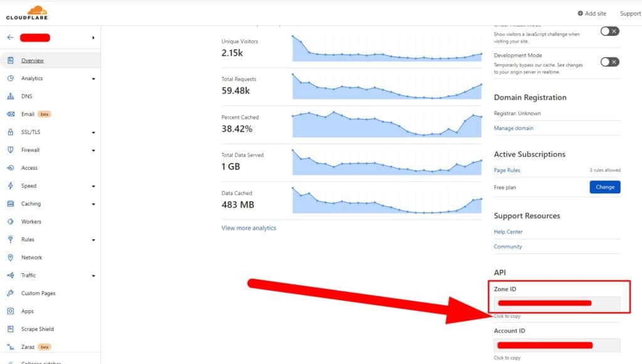The width and height of the screenshot is (642, 364).
Task: Open the Workers section
Action: [x=31, y=221]
